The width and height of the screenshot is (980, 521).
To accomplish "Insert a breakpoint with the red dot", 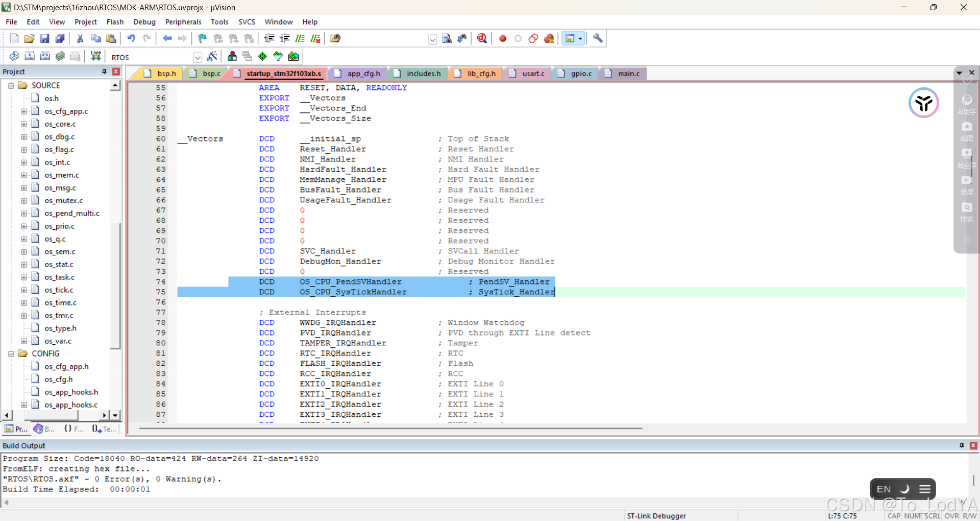I will [503, 38].
